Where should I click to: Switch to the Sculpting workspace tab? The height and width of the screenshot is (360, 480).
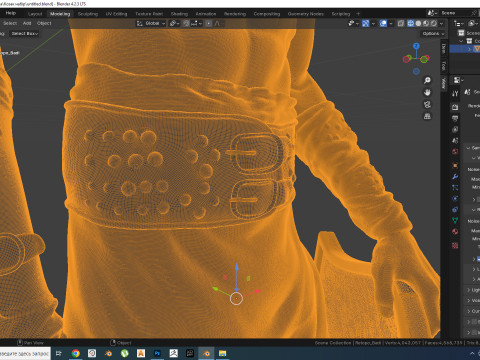tap(88, 14)
